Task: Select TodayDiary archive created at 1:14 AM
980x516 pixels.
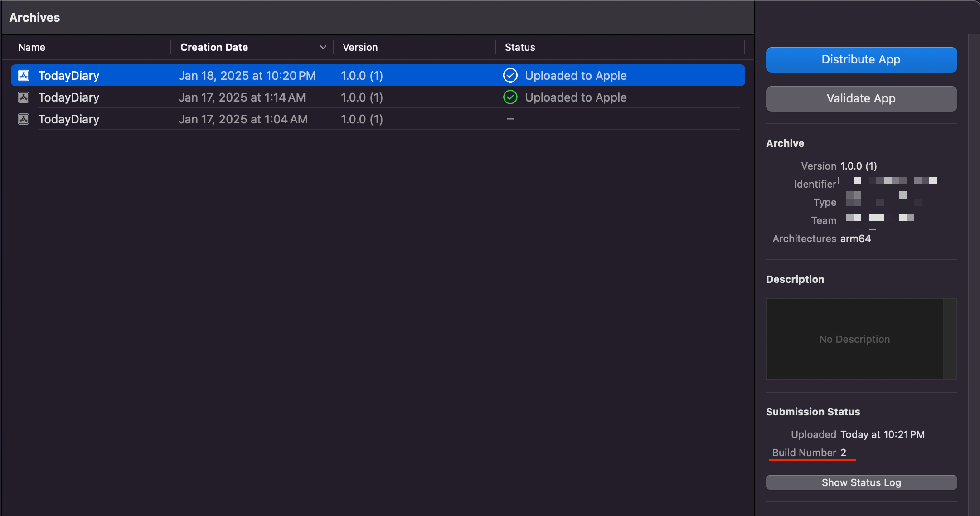Action: click(x=378, y=97)
